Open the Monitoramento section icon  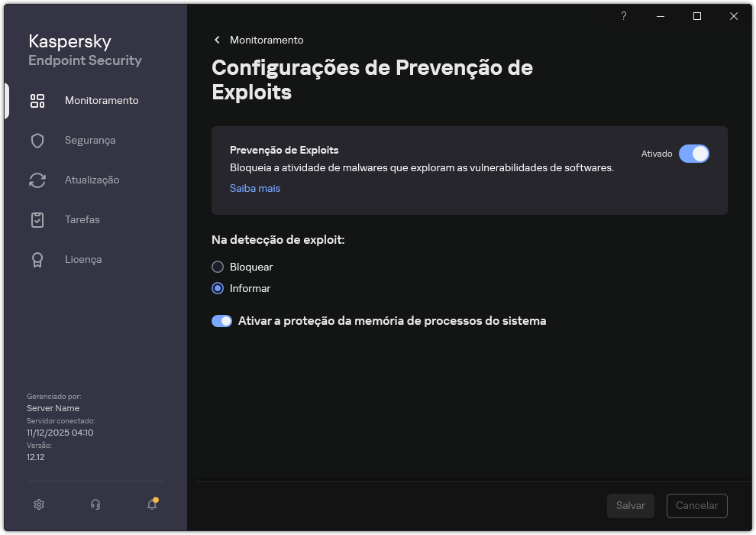[37, 100]
